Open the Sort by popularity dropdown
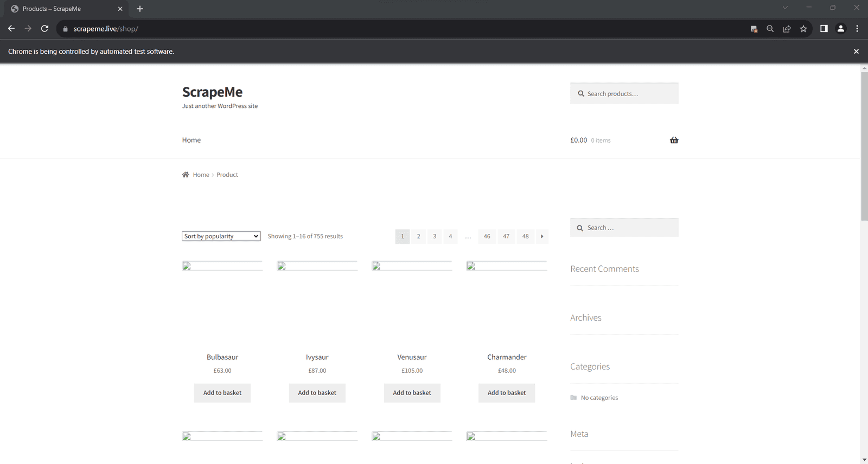The width and height of the screenshot is (868, 464). click(221, 237)
